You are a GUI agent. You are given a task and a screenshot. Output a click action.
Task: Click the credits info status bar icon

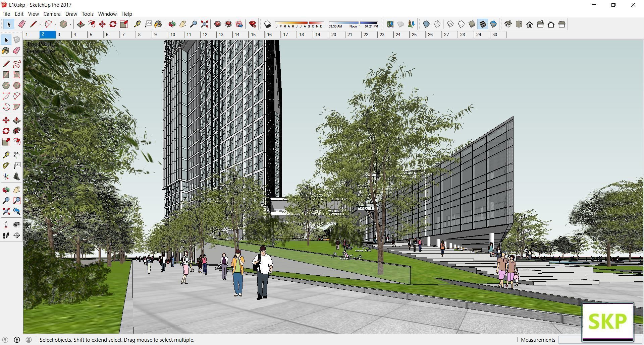[17, 340]
